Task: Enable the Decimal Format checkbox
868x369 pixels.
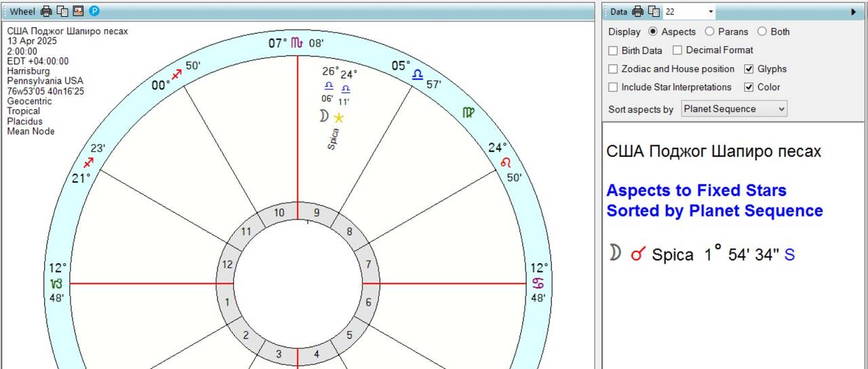Action: coord(677,50)
